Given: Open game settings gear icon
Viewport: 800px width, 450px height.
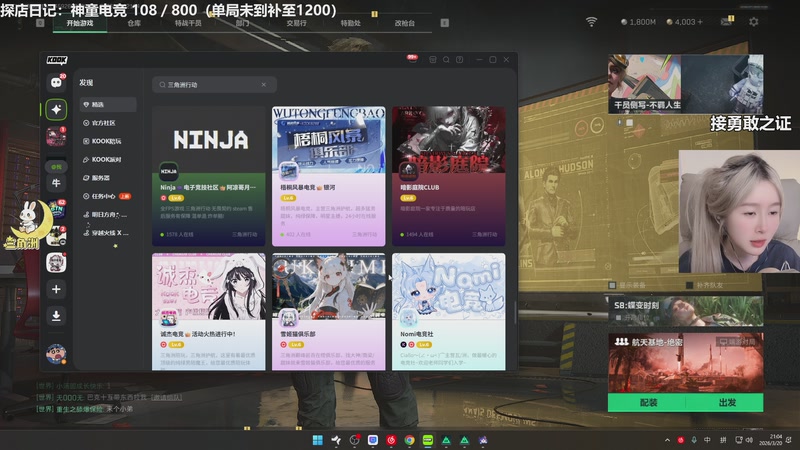Looking at the screenshot, I should tap(754, 22).
